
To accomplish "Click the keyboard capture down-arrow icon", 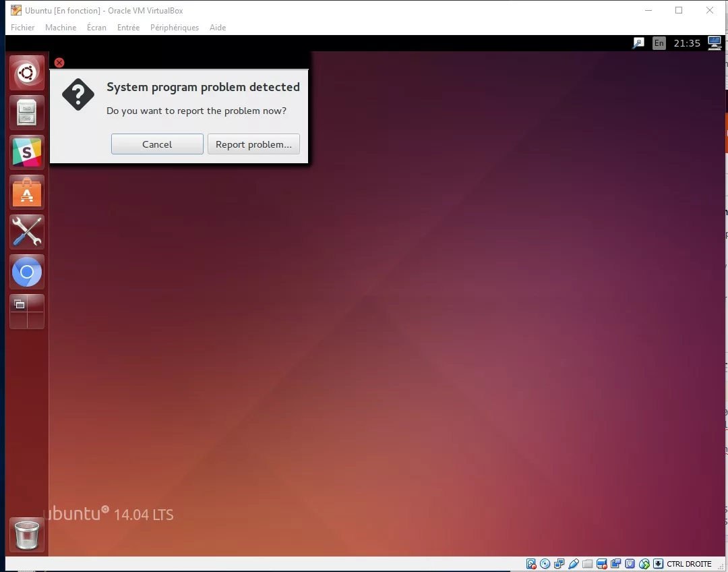I will [x=658, y=564].
